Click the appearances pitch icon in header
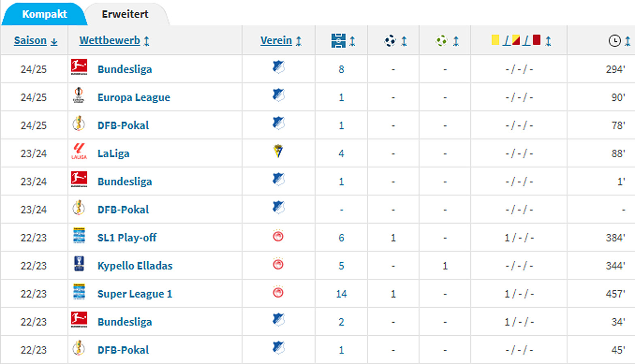Screen dimensions: 635x364 point(338,41)
